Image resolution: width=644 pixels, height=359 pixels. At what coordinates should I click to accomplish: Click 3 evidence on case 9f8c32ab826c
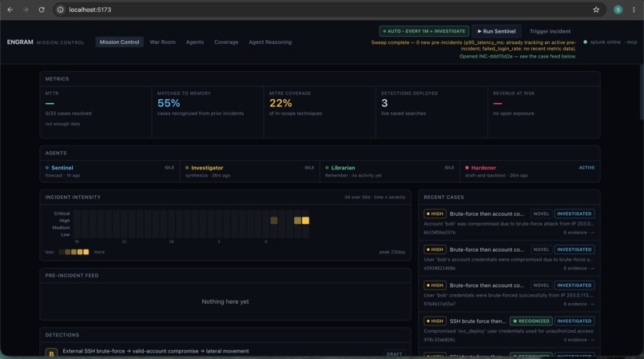(x=575, y=340)
